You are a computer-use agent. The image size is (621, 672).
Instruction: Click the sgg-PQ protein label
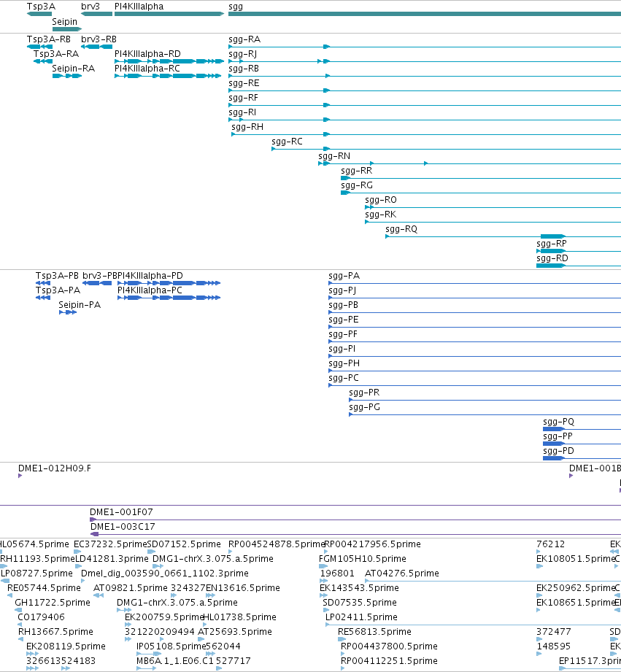[558, 421]
